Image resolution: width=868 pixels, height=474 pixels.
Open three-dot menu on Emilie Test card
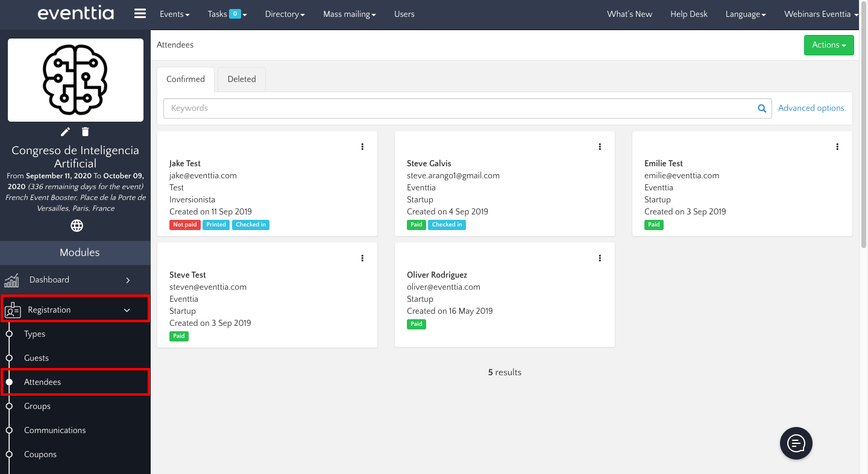pyautogui.click(x=837, y=146)
